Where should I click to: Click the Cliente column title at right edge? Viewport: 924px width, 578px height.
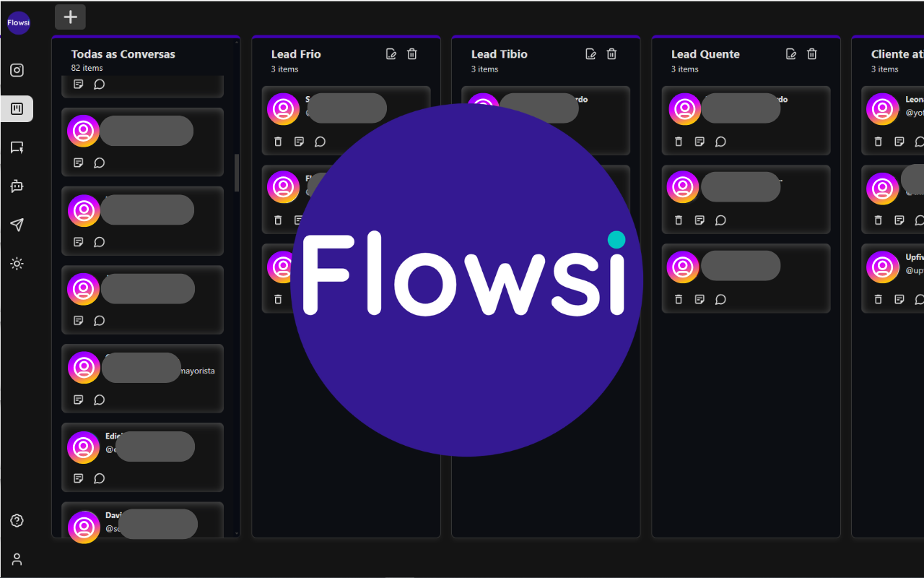897,54
